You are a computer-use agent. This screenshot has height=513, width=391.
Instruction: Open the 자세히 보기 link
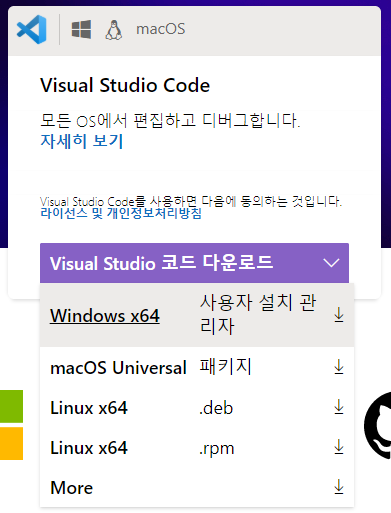82,141
